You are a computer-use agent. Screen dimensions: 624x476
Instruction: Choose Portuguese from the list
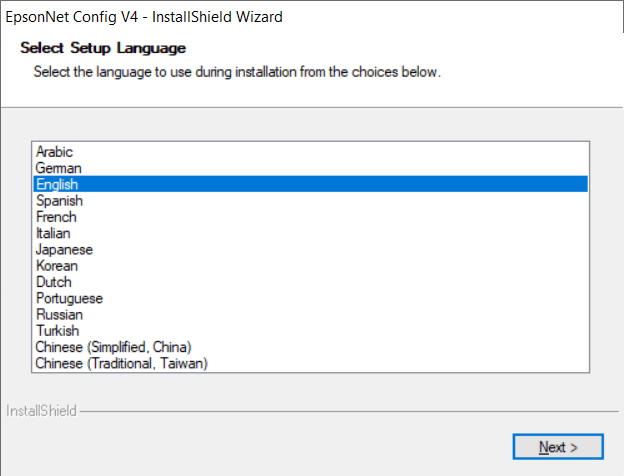[69, 298]
